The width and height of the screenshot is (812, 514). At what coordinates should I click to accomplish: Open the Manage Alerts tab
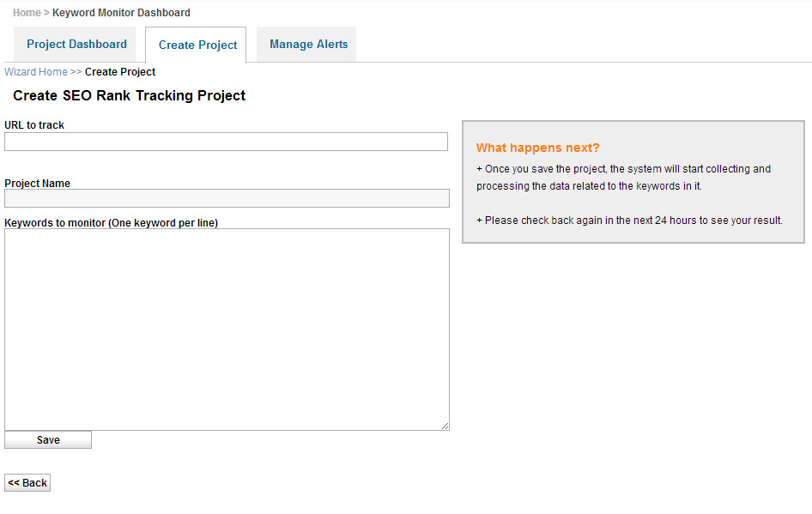pyautogui.click(x=308, y=45)
